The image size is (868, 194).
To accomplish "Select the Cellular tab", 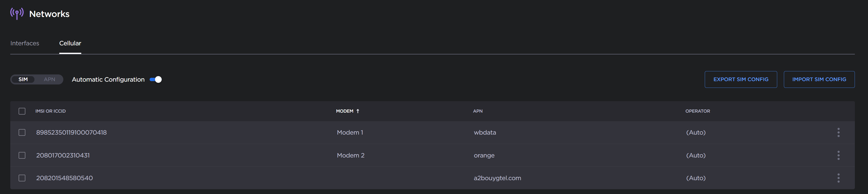I will pyautogui.click(x=70, y=43).
